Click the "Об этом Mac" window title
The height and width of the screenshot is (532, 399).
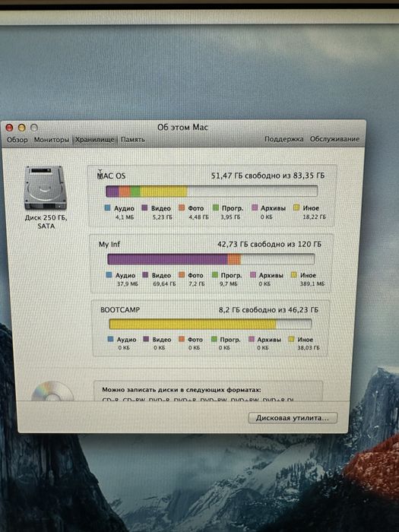pos(182,128)
